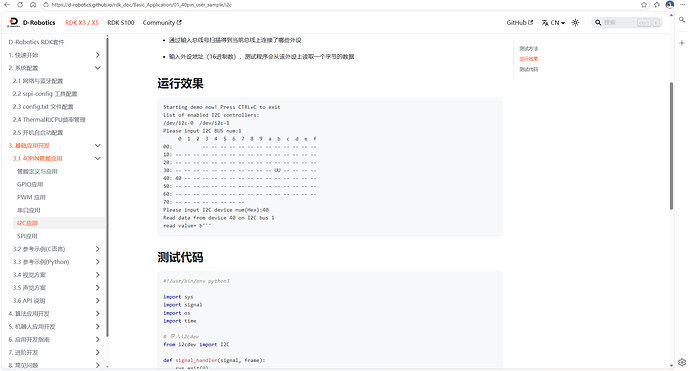The image size is (690, 371).
Task: Click the 测试代码 heading
Action: pyautogui.click(x=180, y=257)
